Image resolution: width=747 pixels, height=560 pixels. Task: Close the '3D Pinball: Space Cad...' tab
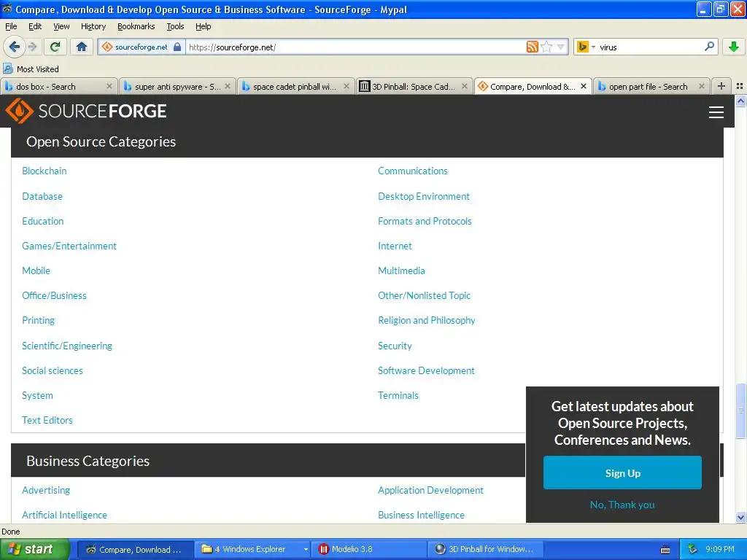tap(465, 86)
